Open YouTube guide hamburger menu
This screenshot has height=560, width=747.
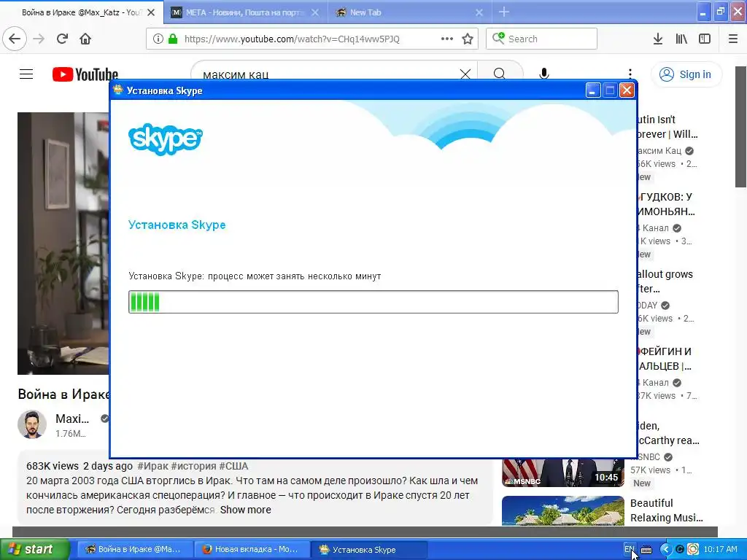pos(26,74)
